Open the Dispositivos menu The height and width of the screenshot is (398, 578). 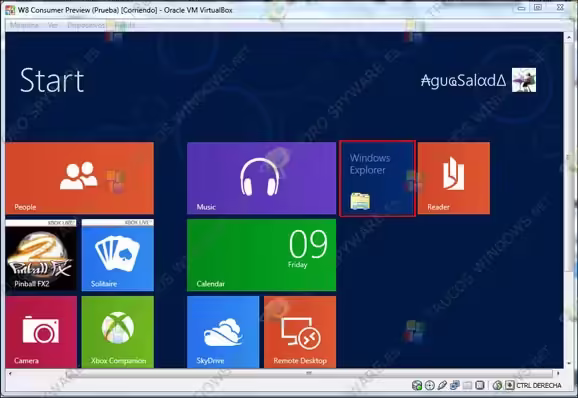tap(86, 25)
